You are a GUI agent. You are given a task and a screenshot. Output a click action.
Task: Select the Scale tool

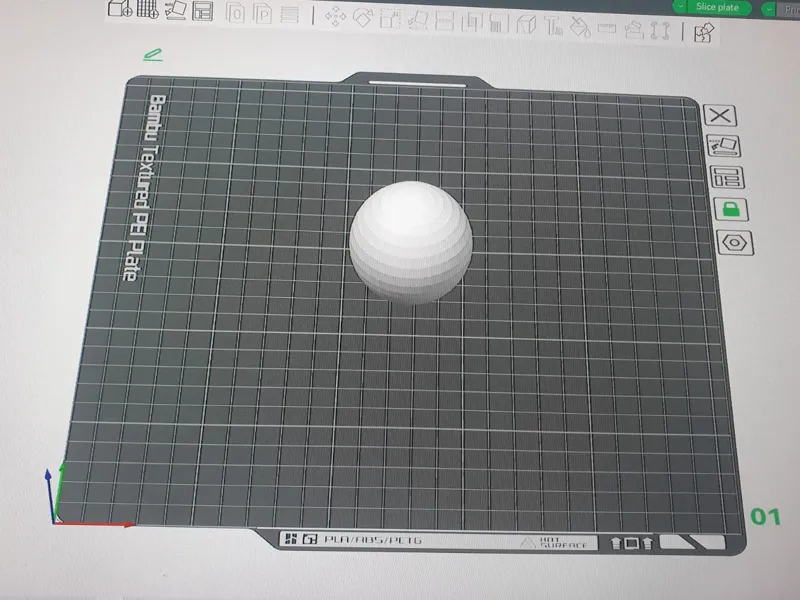pyautogui.click(x=390, y=19)
